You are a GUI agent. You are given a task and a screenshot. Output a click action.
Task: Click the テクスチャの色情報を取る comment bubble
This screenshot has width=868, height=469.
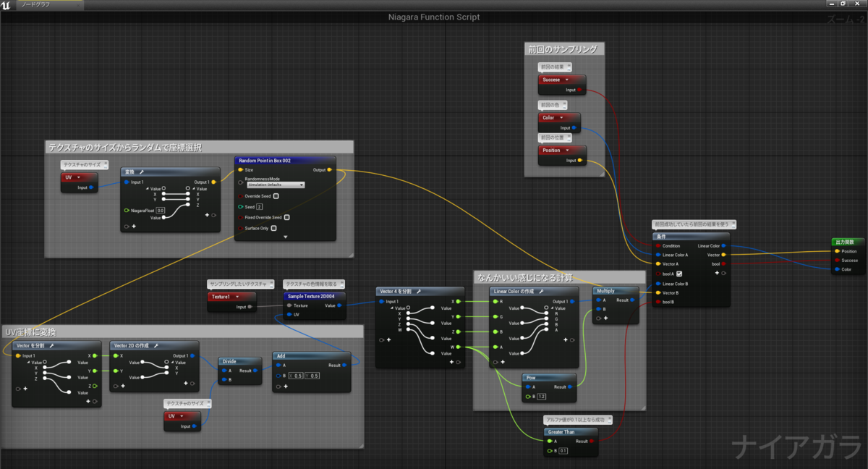[x=313, y=284]
